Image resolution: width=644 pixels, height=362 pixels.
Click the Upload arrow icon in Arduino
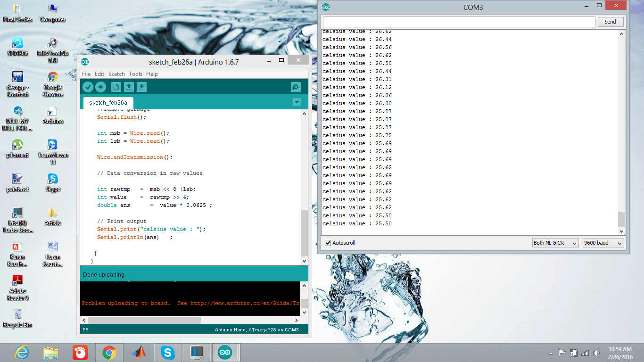pyautogui.click(x=100, y=87)
